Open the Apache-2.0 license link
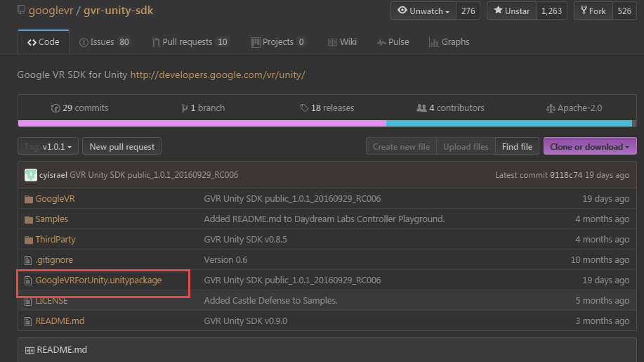This screenshot has width=644, height=362. [574, 108]
